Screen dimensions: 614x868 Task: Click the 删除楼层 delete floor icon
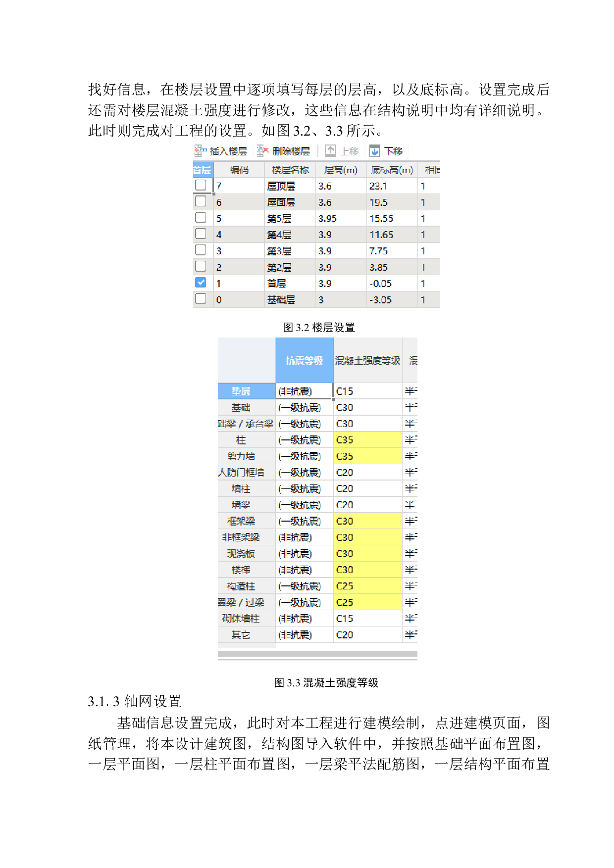point(263,151)
